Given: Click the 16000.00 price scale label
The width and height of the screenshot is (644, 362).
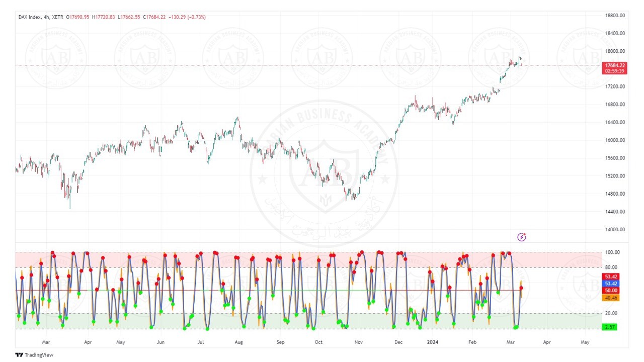Looking at the screenshot, I should (615, 140).
